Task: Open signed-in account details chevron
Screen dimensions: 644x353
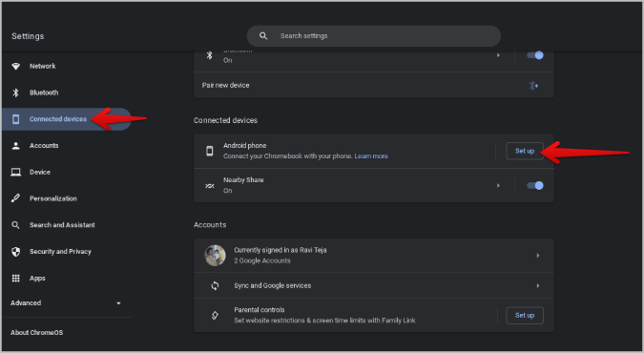Action: click(538, 256)
